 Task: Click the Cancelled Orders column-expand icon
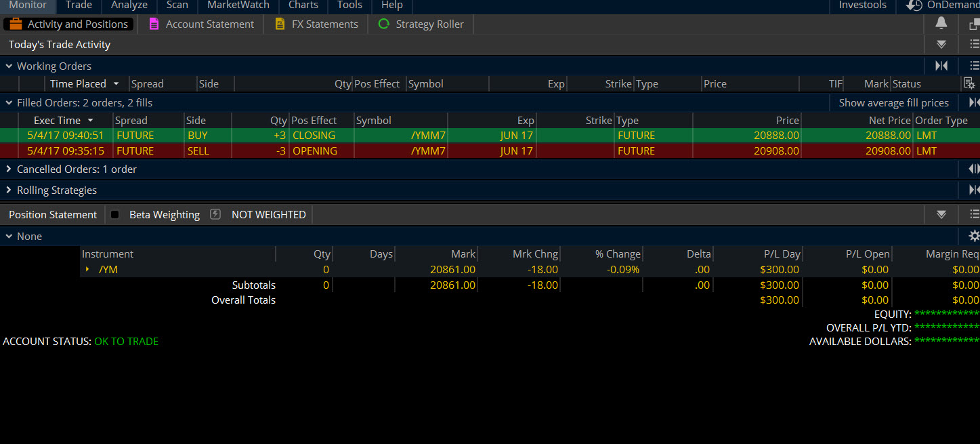pyautogui.click(x=974, y=169)
